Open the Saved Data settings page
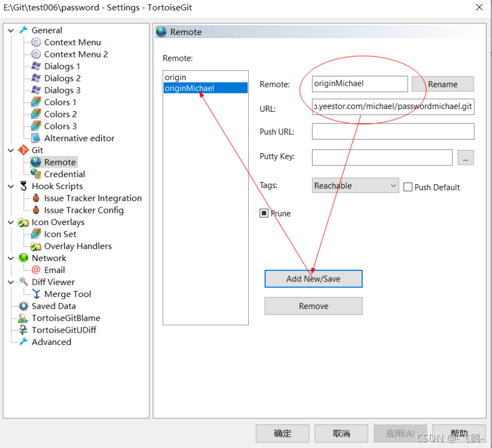 [54, 306]
